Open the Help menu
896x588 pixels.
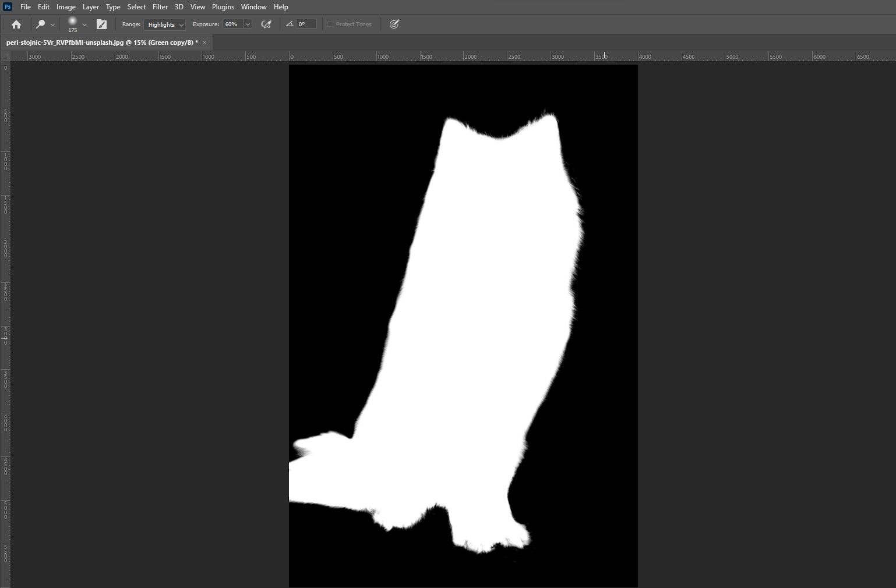(x=281, y=7)
